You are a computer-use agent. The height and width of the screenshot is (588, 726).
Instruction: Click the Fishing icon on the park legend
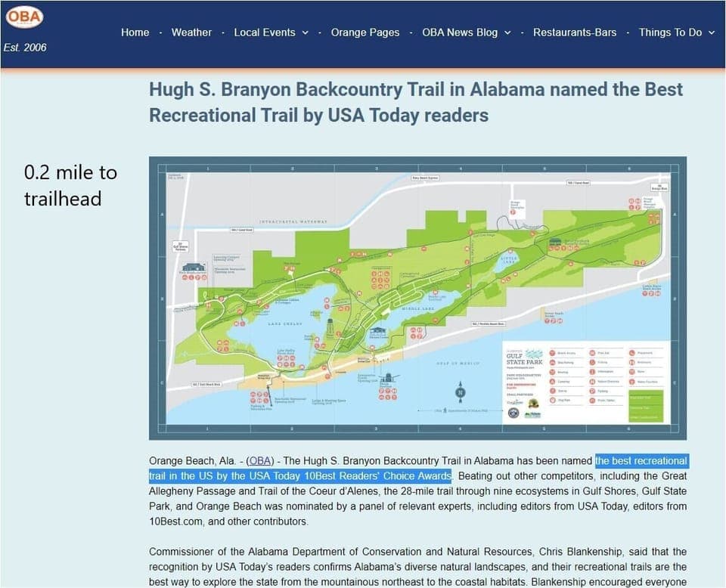click(592, 362)
